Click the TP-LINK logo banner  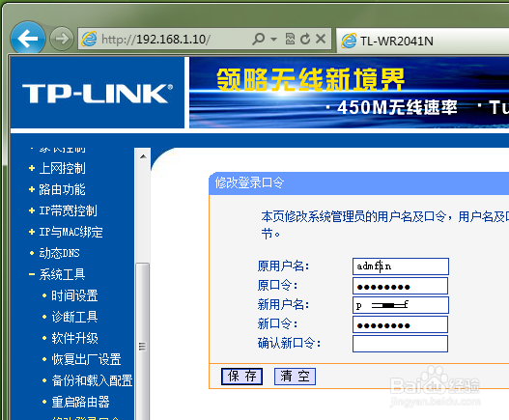(98, 93)
